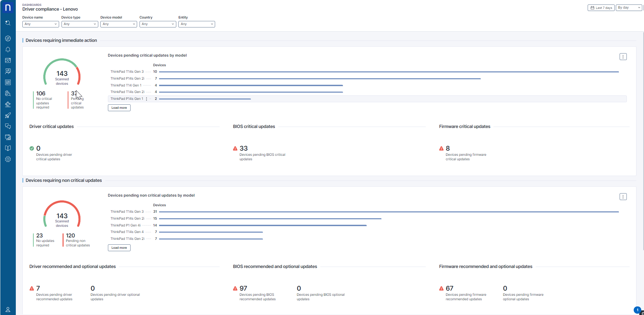Open the settings gear icon in sidebar

(x=8, y=159)
